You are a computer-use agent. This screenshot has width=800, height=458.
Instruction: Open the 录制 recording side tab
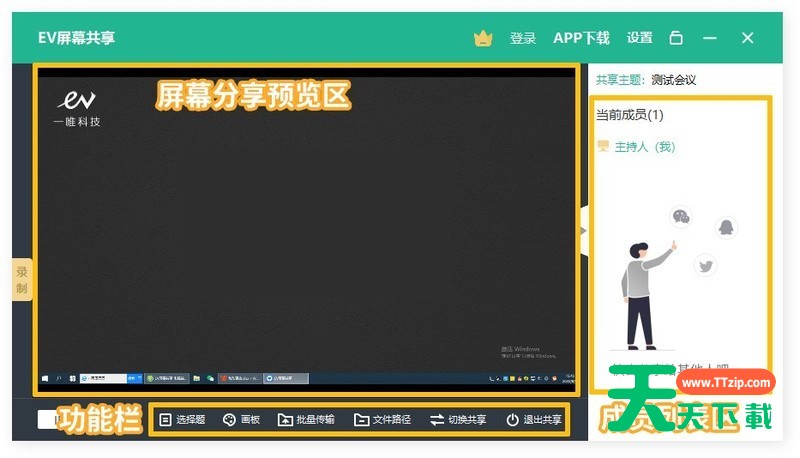[22, 279]
